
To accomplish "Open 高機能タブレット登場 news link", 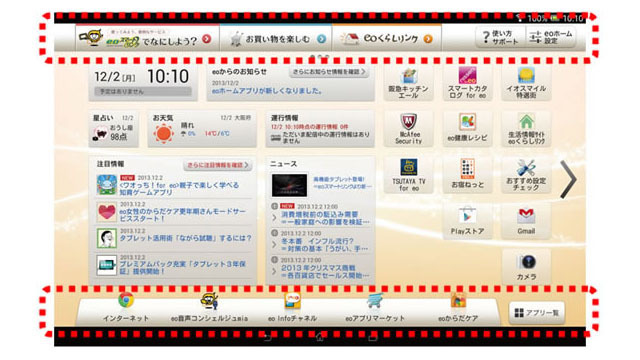I will pos(342,183).
